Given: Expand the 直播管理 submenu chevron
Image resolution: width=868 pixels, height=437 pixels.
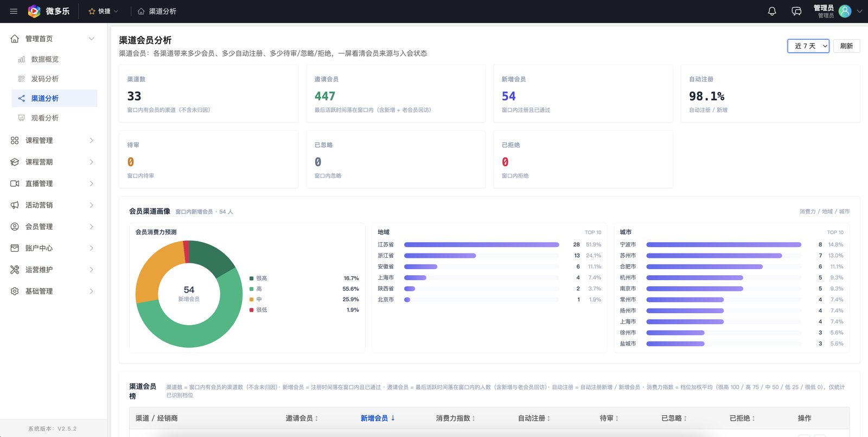Looking at the screenshot, I should click(x=92, y=183).
